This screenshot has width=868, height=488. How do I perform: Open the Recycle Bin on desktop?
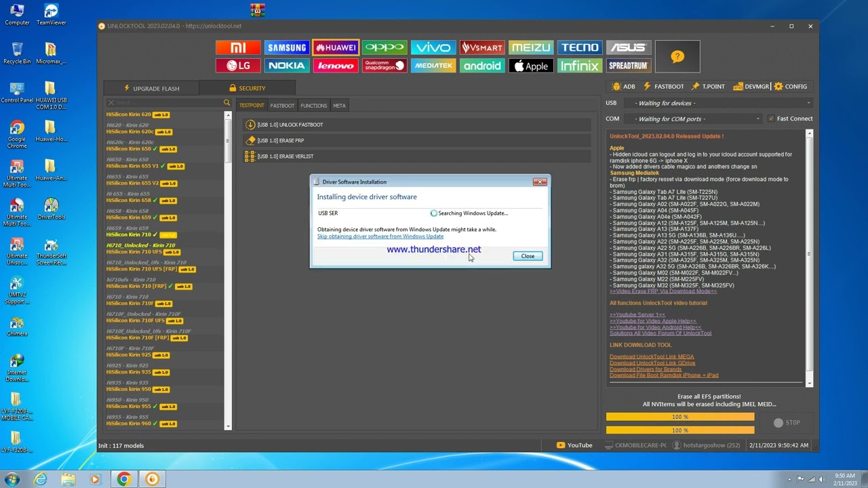click(17, 53)
